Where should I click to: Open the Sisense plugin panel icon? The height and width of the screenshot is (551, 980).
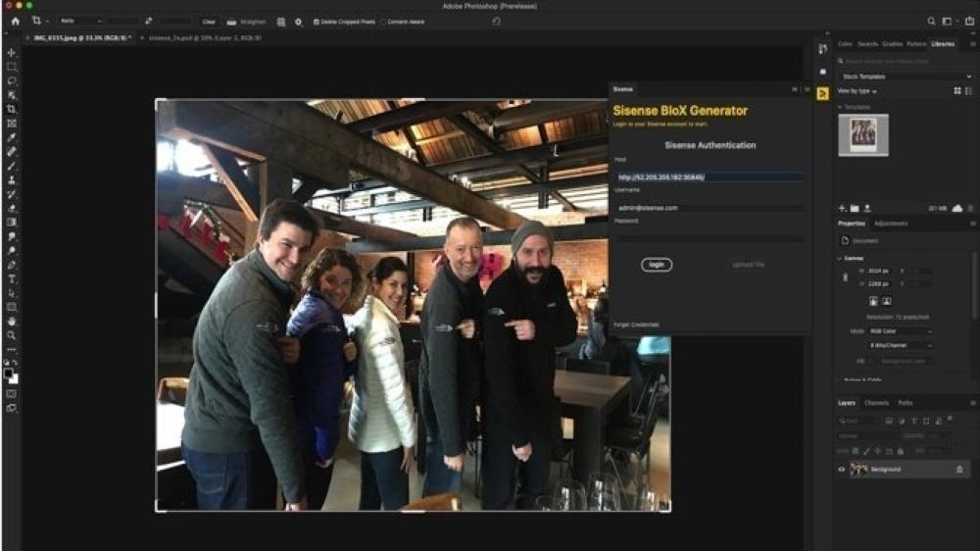click(822, 93)
